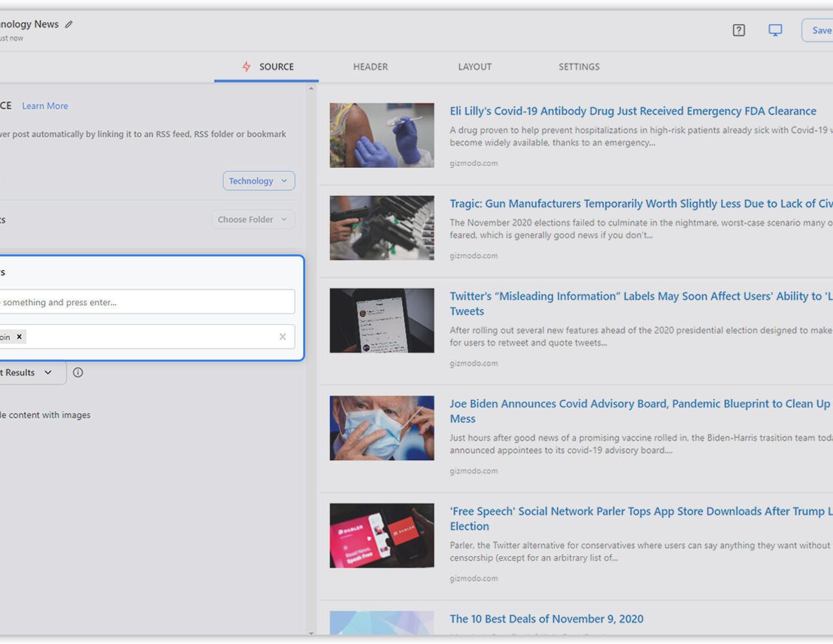
Task: Click the pencil icon to rename Technology News
Action: [69, 24]
